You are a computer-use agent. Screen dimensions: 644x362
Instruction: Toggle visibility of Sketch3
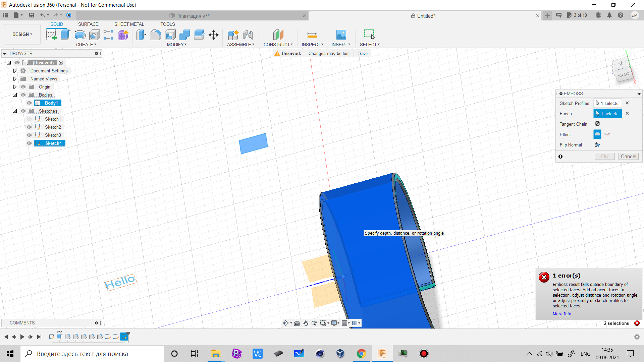coord(29,135)
